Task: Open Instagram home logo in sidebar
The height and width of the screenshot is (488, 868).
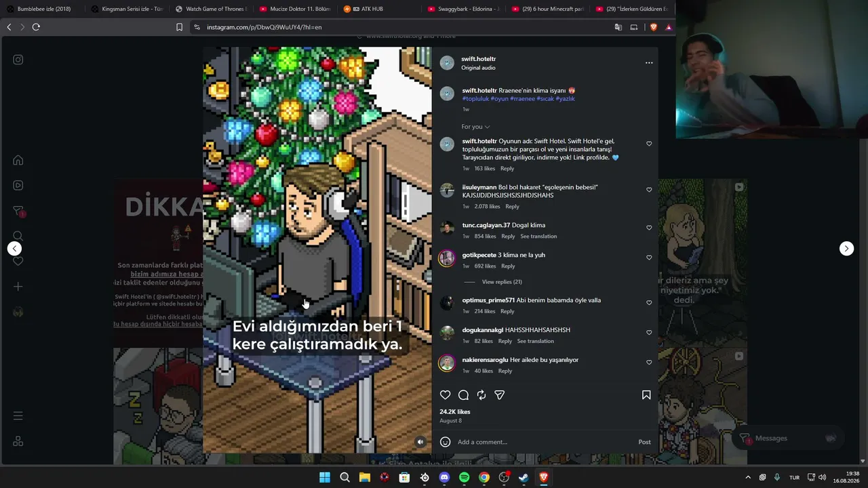Action: [18, 60]
